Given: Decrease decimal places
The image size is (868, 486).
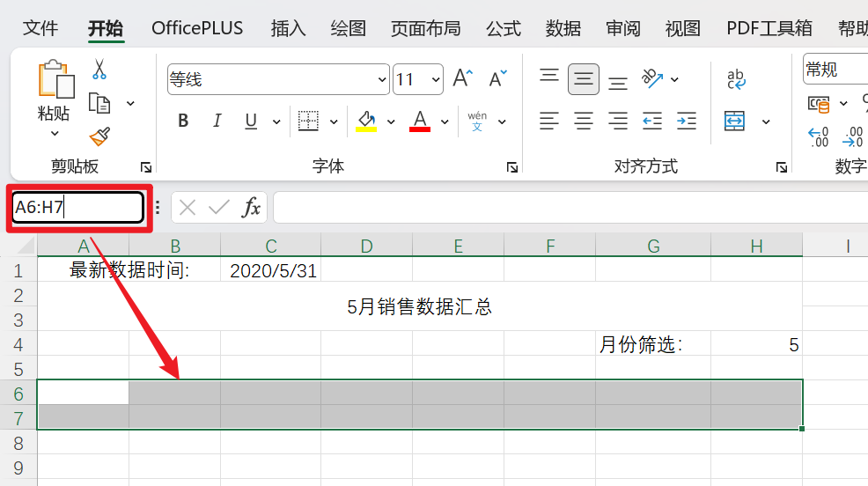Looking at the screenshot, I should pos(852,136).
